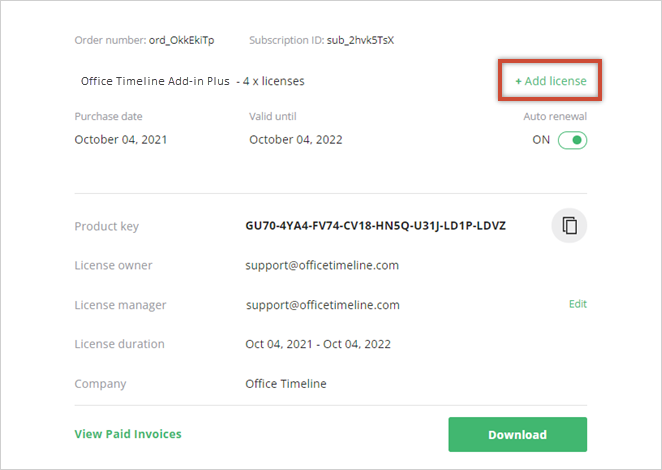Click the License manager email address

[x=323, y=305]
